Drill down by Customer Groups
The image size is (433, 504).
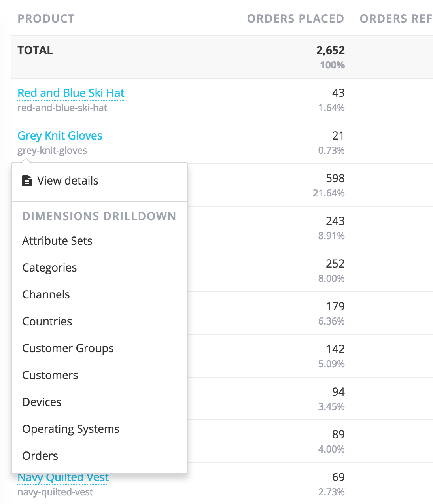tap(68, 348)
